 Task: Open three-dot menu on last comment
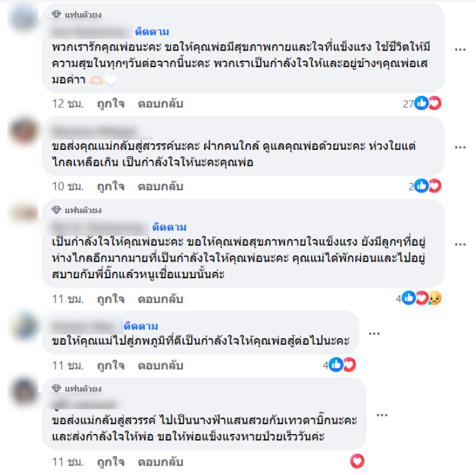click(x=382, y=414)
